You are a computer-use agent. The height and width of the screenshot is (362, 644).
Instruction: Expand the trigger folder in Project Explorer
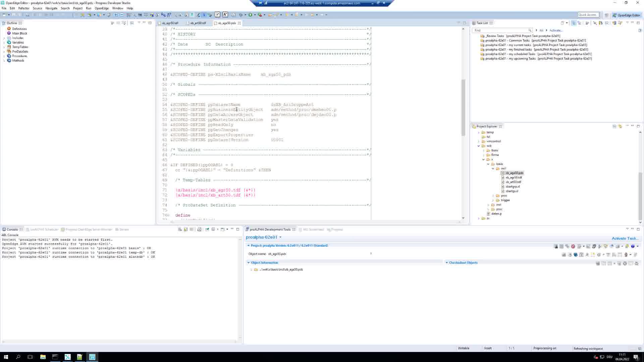[493, 200]
